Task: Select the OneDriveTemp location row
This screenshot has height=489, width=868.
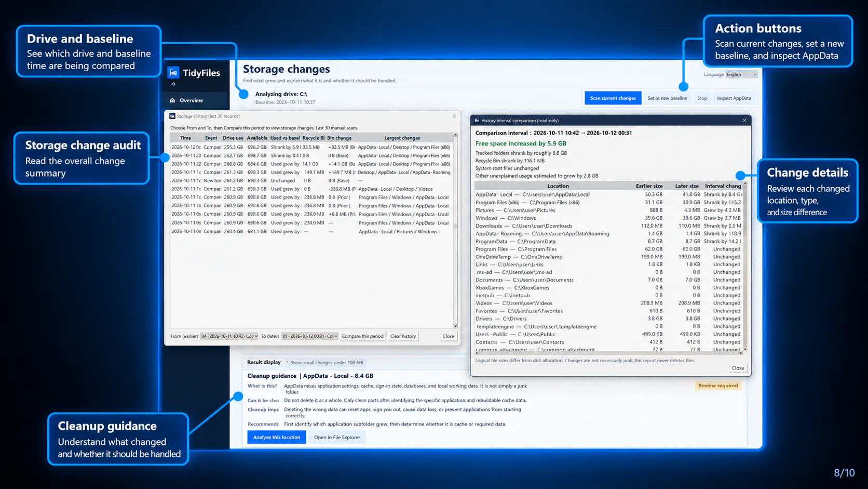Action: click(x=608, y=257)
